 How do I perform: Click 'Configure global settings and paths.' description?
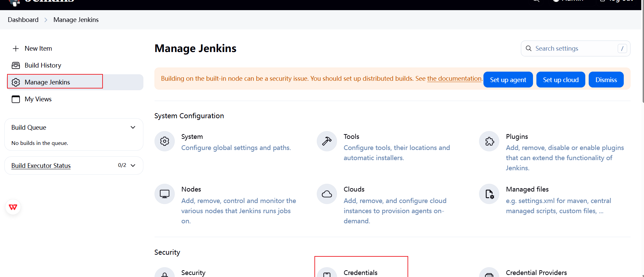tap(236, 148)
